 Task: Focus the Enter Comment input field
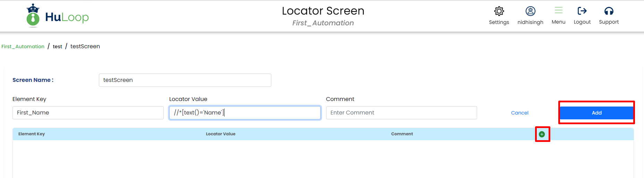tap(401, 113)
